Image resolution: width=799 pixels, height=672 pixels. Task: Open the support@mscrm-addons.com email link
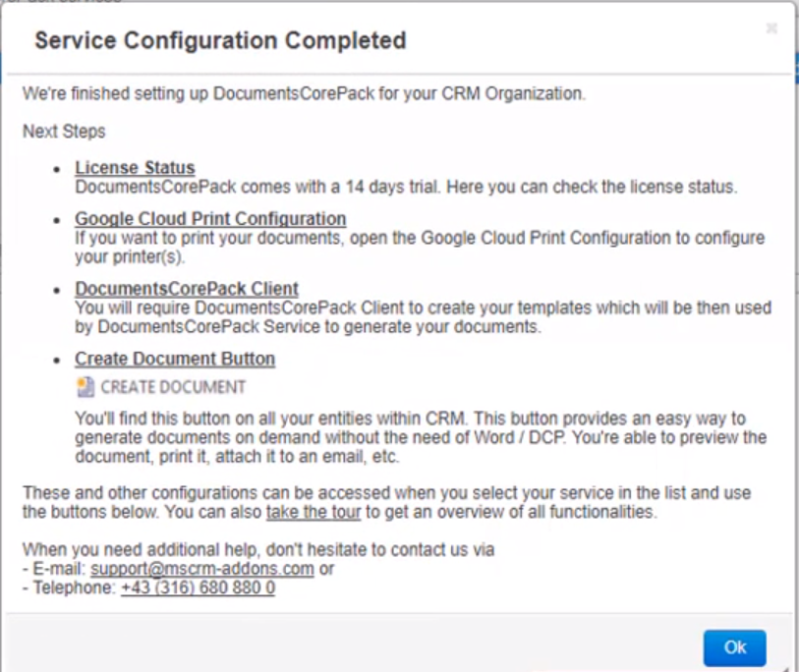pyautogui.click(x=202, y=569)
